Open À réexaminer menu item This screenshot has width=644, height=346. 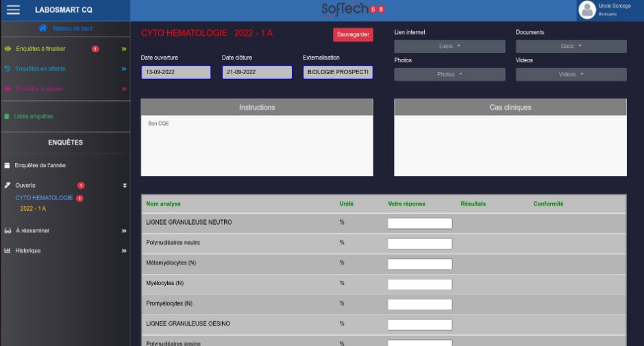[32, 230]
